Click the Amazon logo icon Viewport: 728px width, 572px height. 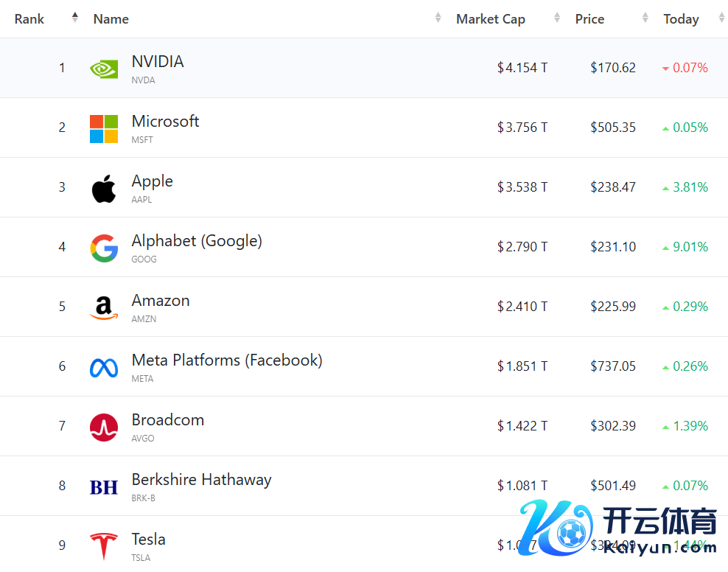104,307
